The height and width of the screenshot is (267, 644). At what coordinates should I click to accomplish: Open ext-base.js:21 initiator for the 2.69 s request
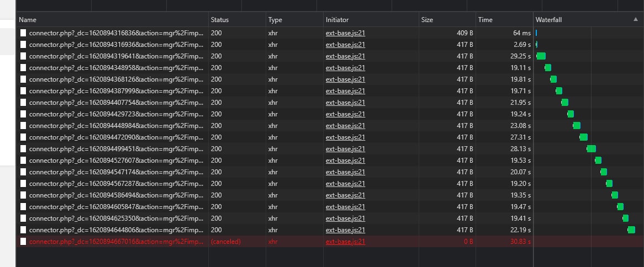[345, 44]
